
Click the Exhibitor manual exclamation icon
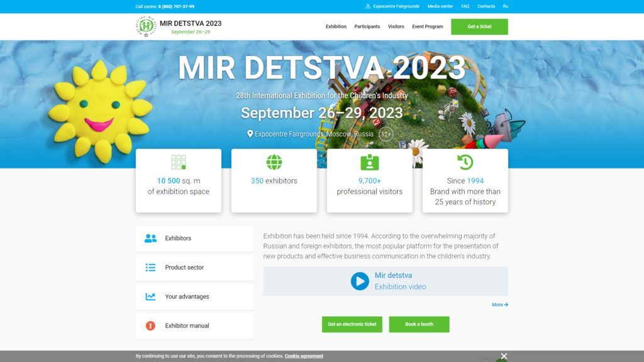150,326
